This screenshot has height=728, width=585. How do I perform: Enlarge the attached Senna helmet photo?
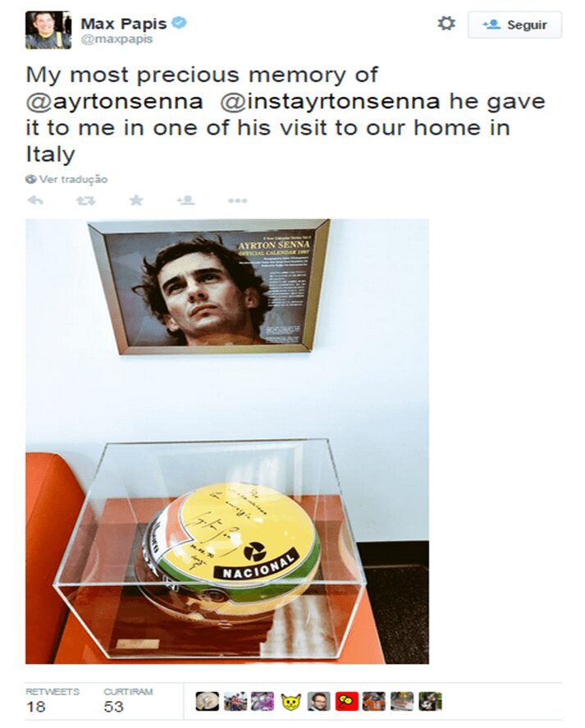[227, 441]
